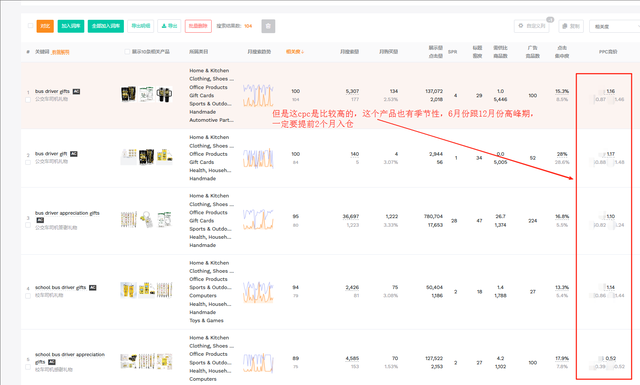Image resolution: width=640 pixels, height=385 pixels.
Task: Click keyword bus driver appreciation gifts
Action: click(x=67, y=213)
